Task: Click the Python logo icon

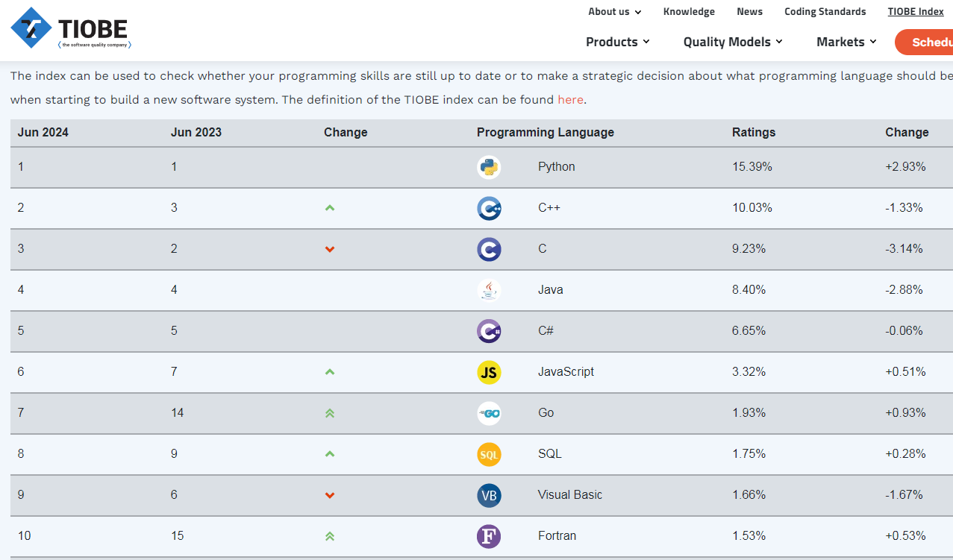Action: pyautogui.click(x=489, y=167)
